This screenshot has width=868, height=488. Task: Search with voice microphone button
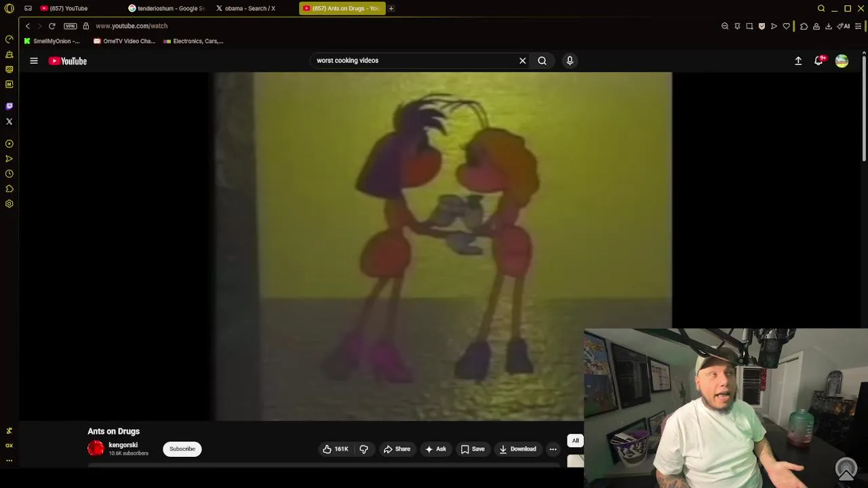point(570,61)
